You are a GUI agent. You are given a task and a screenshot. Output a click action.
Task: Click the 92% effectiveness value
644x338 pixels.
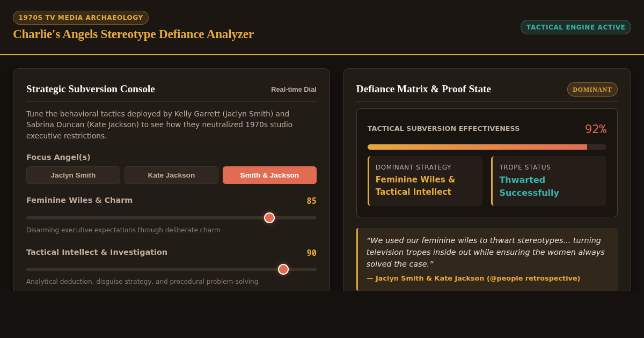coord(596,129)
